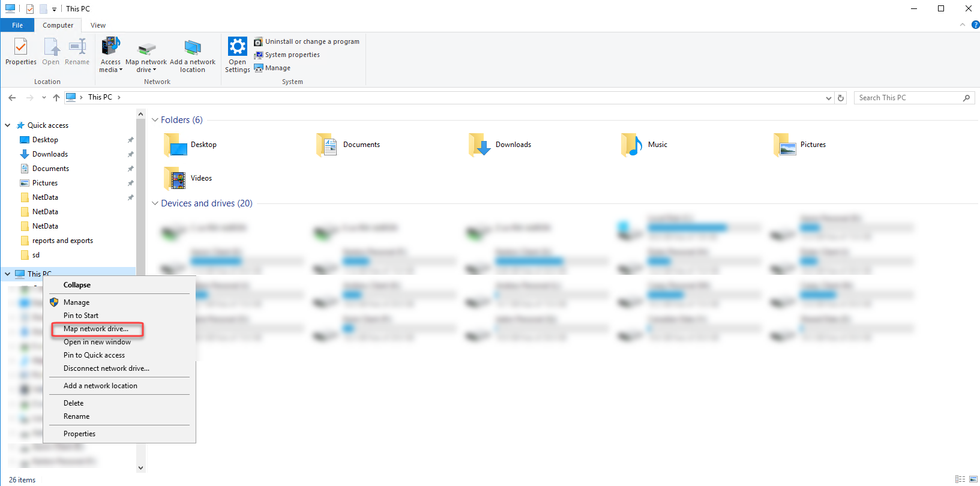Click Manage in the ribbon System group
This screenshot has width=980, height=486.
[x=272, y=68]
